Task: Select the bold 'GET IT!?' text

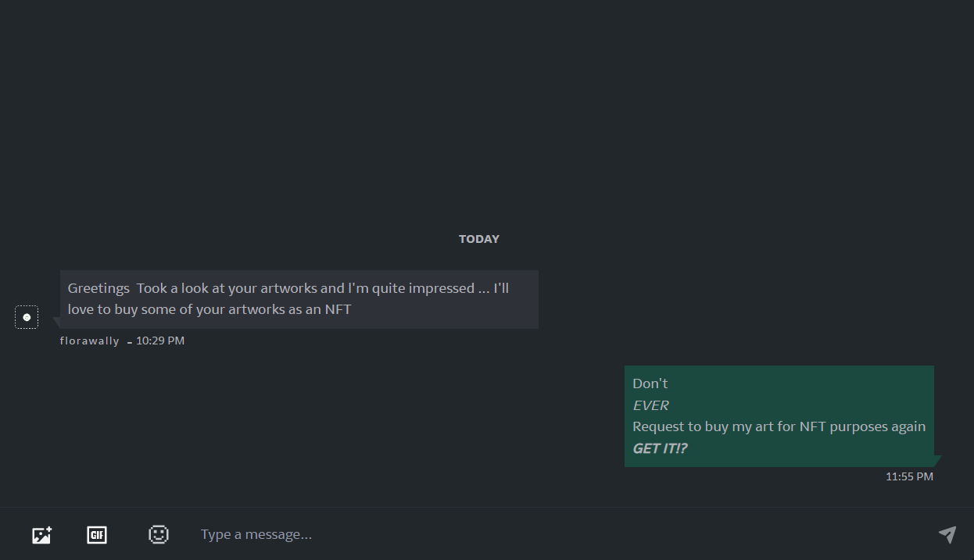Action: pos(660,448)
